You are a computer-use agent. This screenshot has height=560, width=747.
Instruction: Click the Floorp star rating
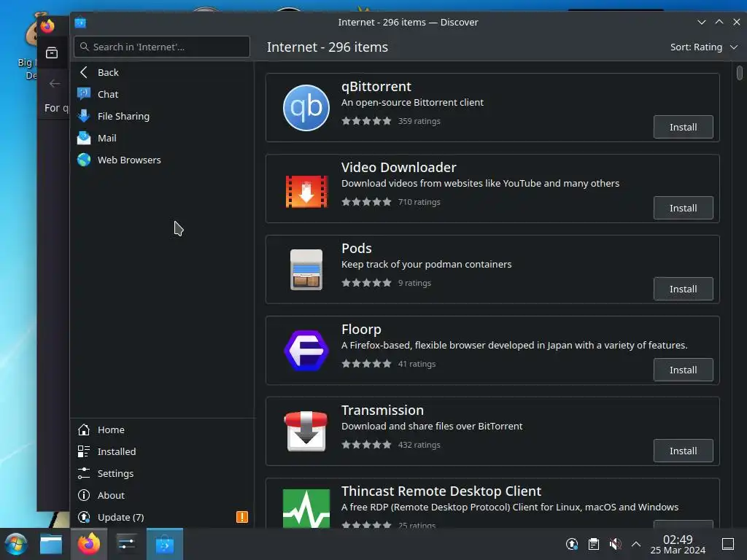pos(366,364)
